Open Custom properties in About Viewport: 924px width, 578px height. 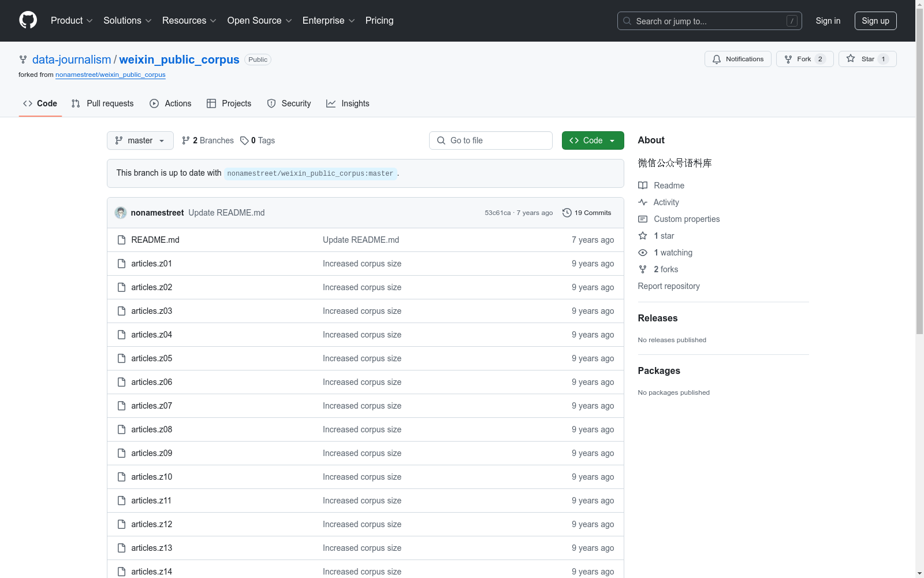coord(679,219)
